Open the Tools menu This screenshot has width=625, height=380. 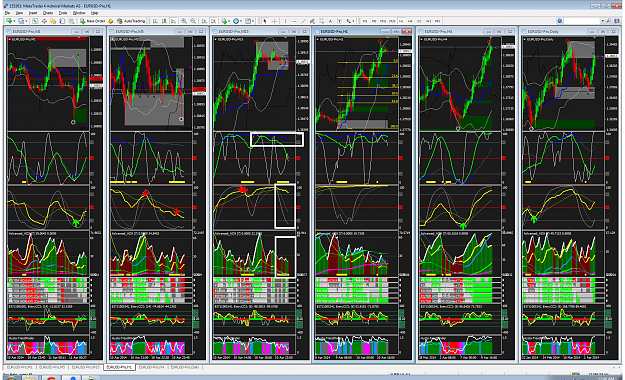tap(63, 13)
